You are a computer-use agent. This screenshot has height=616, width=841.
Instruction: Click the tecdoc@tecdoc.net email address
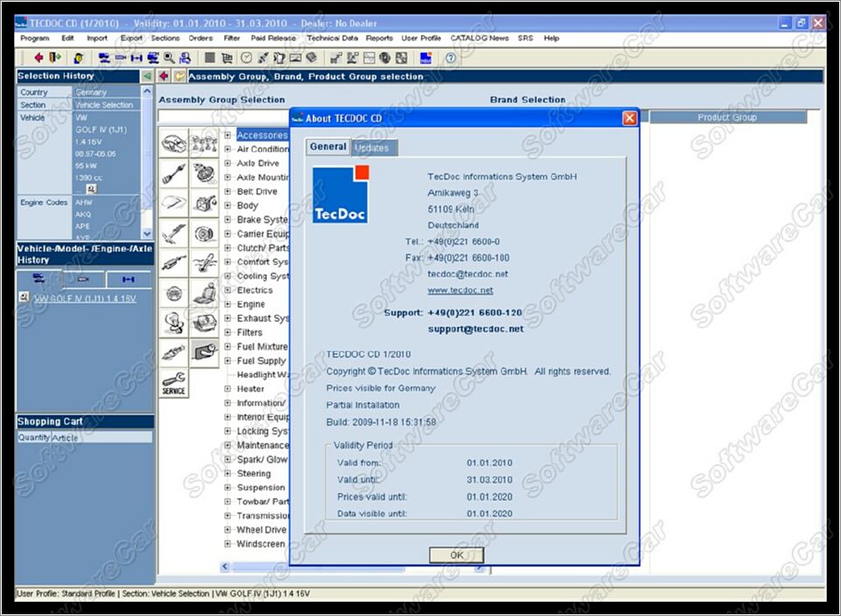[x=467, y=274]
